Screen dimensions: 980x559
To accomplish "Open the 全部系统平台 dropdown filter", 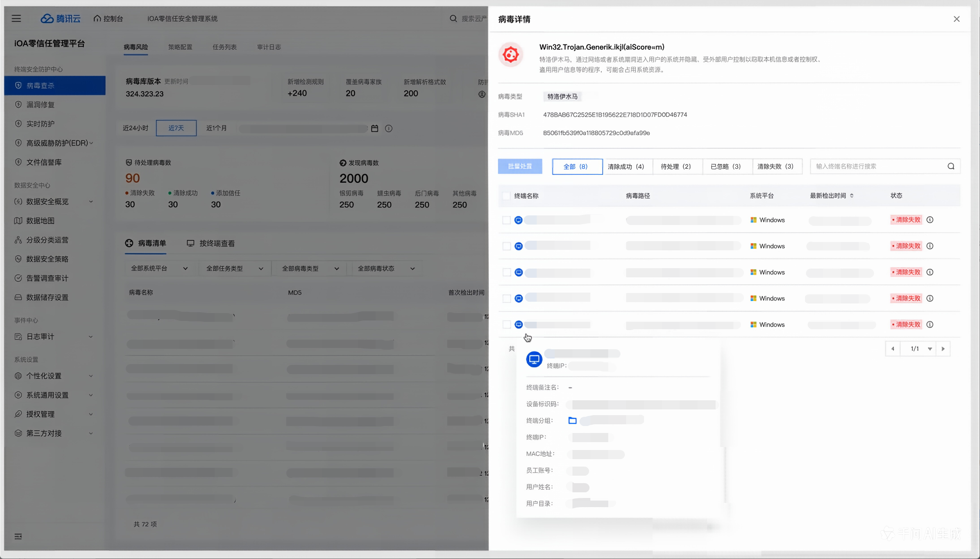I will [159, 269].
